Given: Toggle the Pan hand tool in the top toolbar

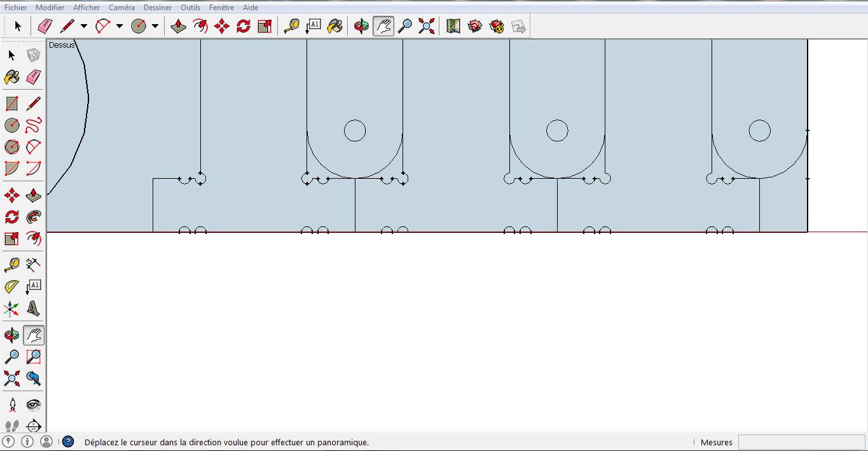Looking at the screenshot, I should 383,26.
